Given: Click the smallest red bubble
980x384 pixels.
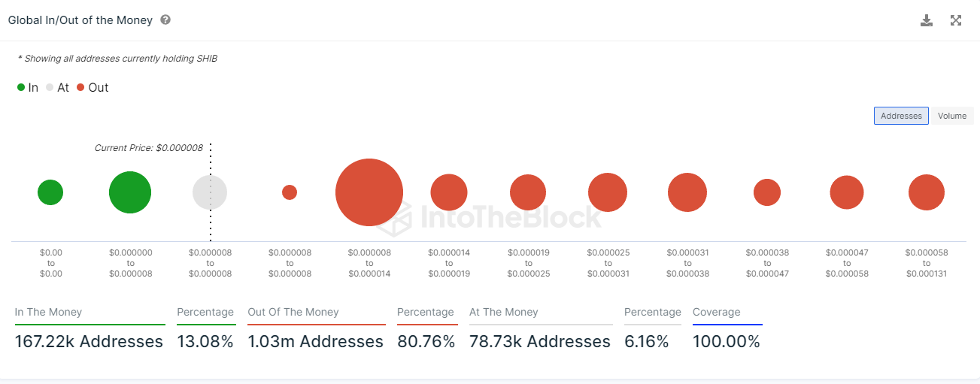Looking at the screenshot, I should pyautogui.click(x=290, y=192).
